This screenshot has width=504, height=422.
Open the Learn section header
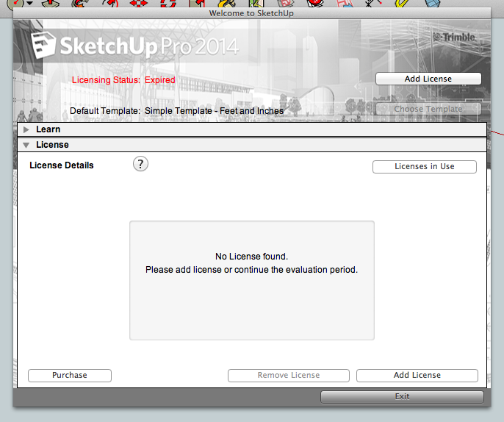48,129
